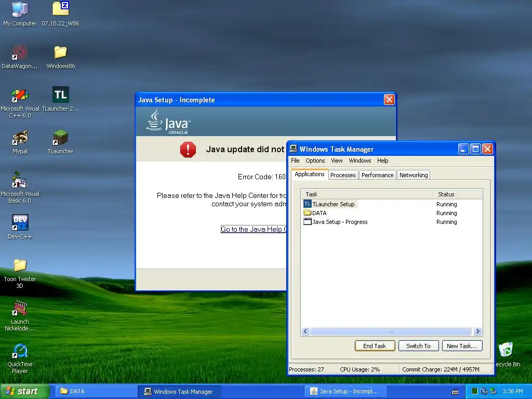Click the green CPU usage tray icon

(475, 391)
